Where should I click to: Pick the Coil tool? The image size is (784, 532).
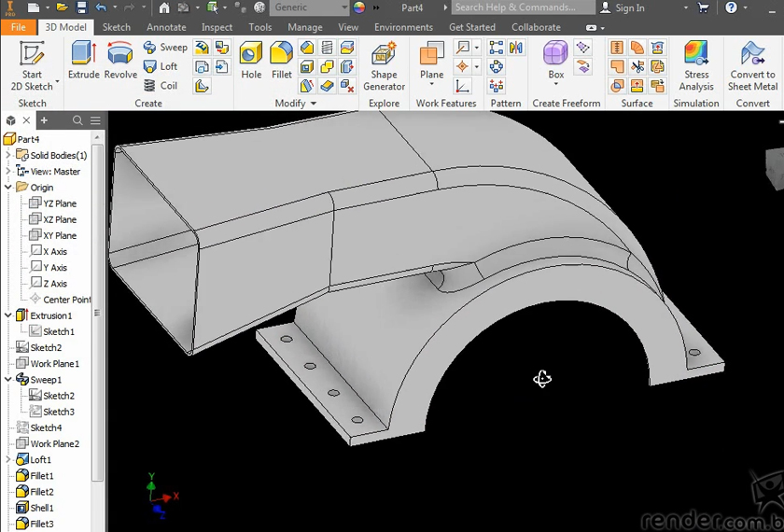pos(160,86)
